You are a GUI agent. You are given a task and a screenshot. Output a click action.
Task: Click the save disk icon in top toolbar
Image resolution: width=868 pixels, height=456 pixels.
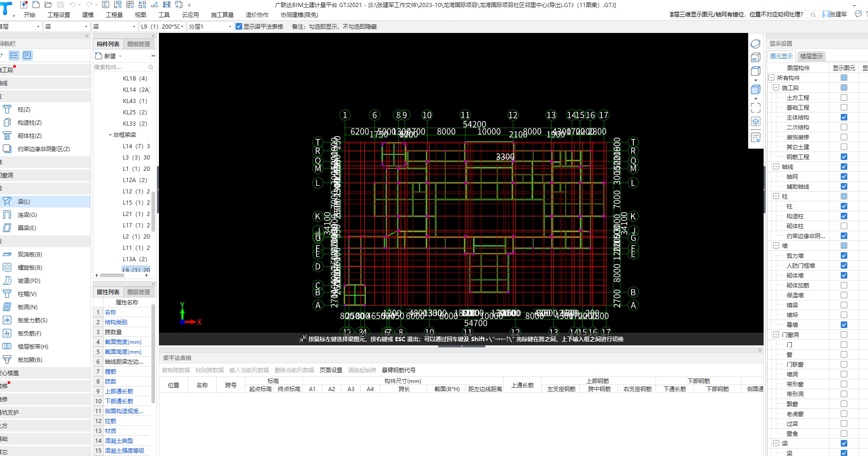point(61,5)
